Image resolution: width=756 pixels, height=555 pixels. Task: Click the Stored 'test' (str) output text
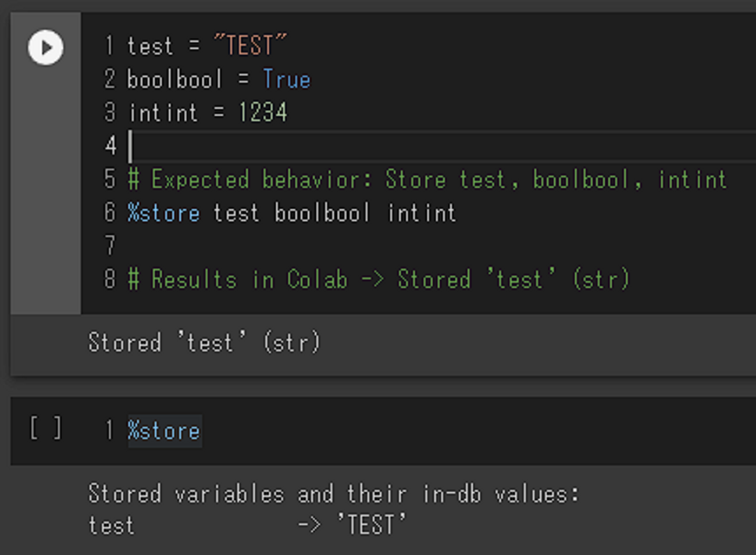tap(204, 342)
